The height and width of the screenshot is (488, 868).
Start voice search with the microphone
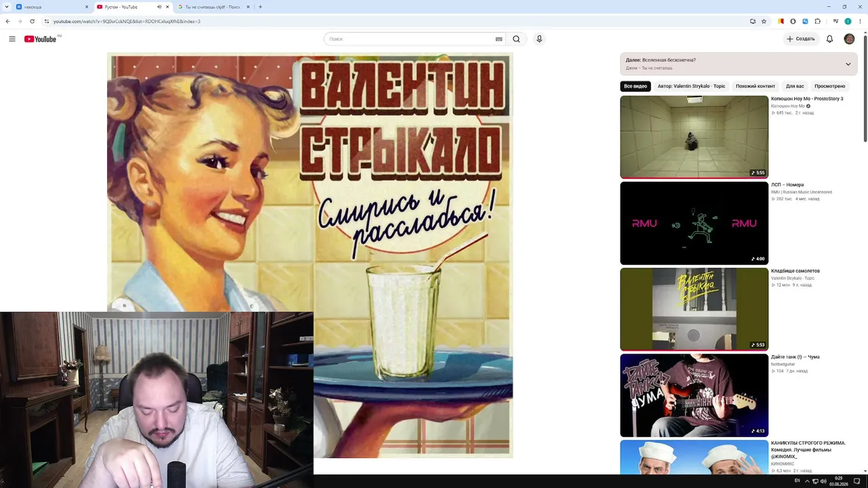coord(539,39)
